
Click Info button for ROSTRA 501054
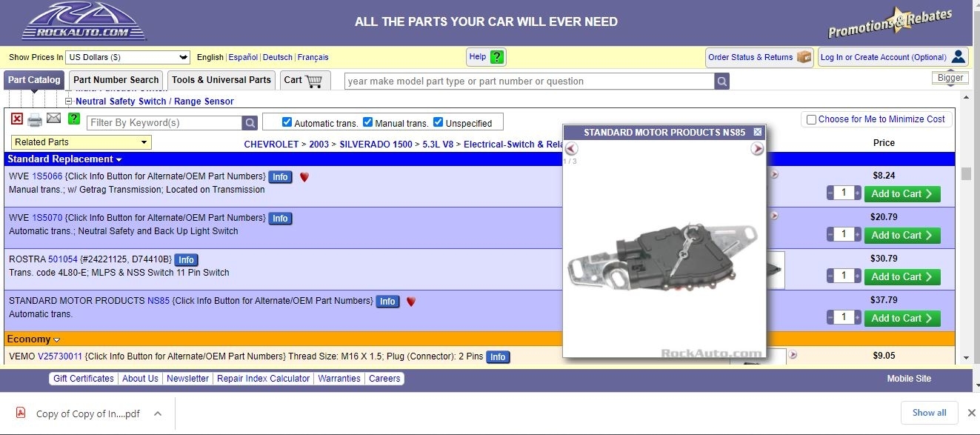pos(186,260)
